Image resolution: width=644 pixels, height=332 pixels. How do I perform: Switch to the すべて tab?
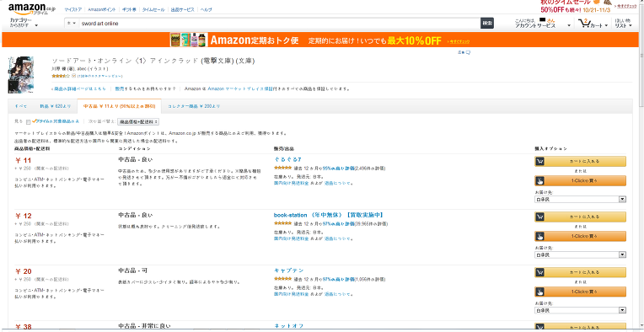(20, 106)
